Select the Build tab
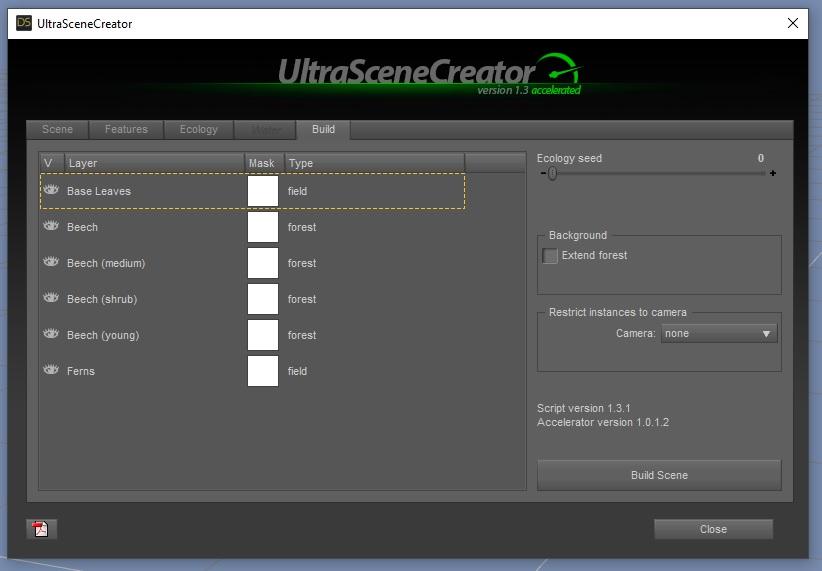This screenshot has width=822, height=571. point(323,130)
